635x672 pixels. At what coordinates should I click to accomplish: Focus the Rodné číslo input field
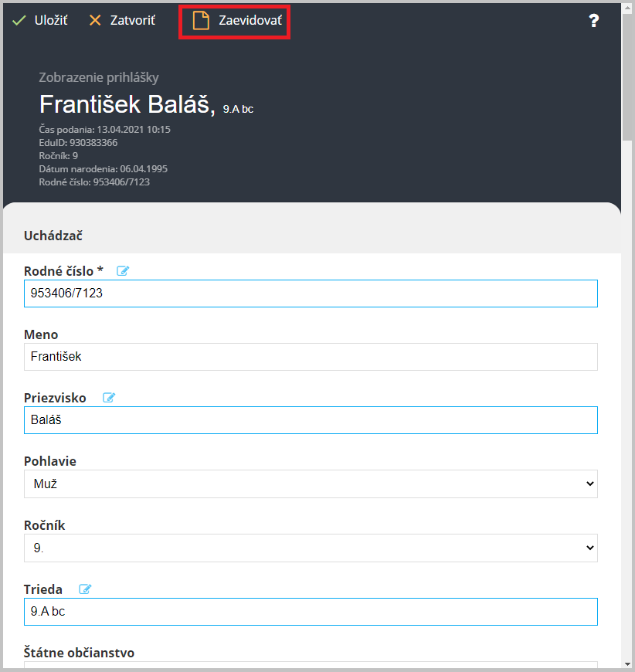click(311, 294)
